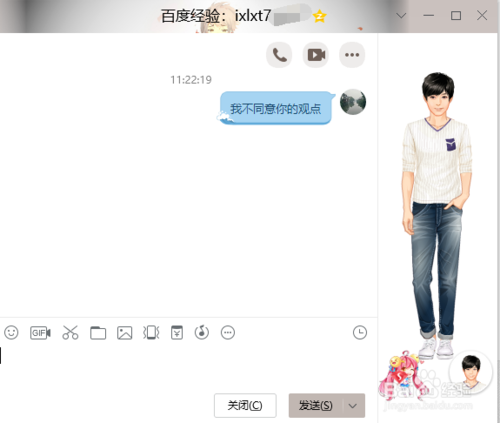Start a voice call with the phone icon
Viewport: 500px width, 423px height.
point(279,55)
